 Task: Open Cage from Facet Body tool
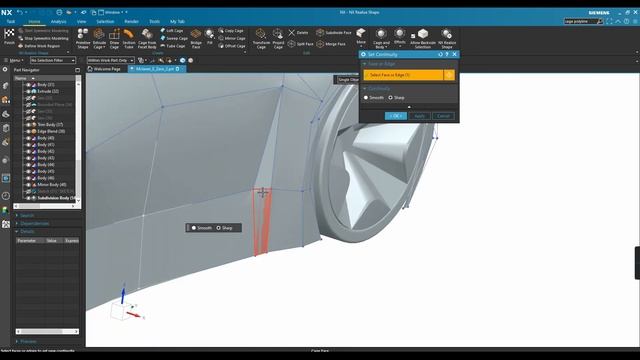pyautogui.click(x=147, y=38)
